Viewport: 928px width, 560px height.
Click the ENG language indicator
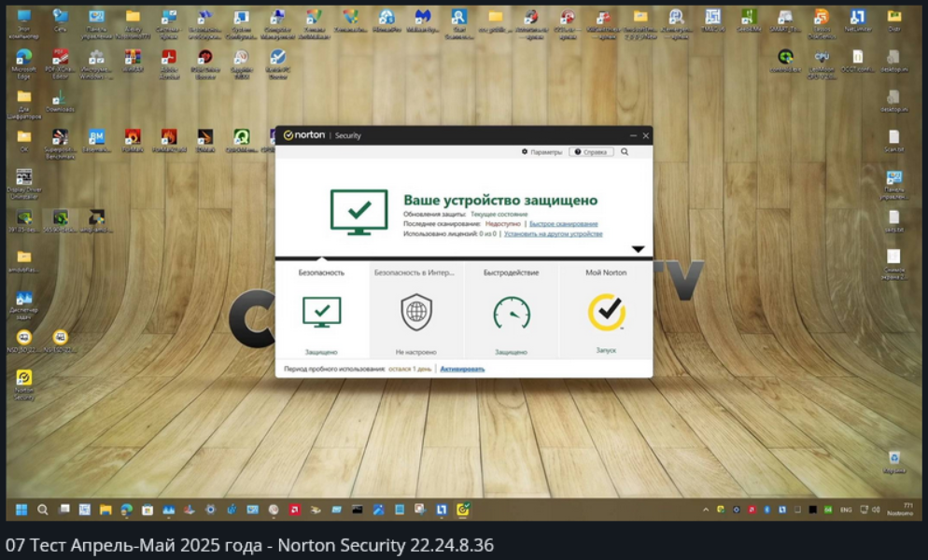coord(847,510)
